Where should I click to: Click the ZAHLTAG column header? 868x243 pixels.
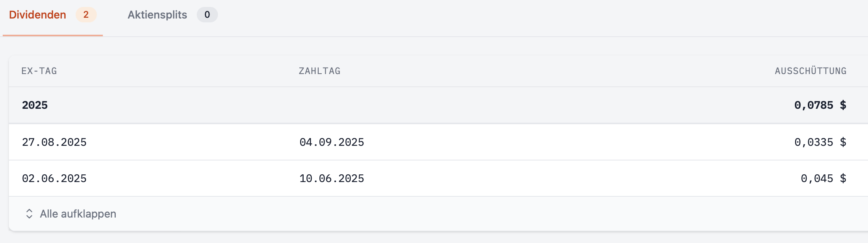(x=319, y=71)
